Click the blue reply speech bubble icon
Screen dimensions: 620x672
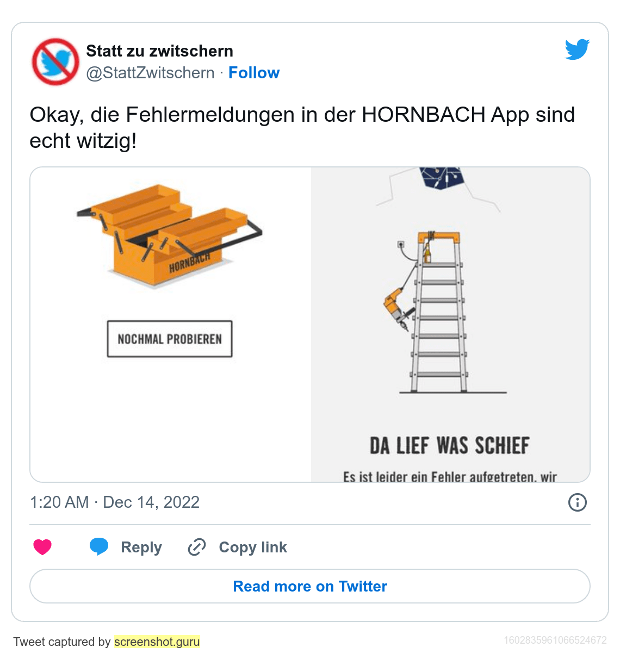pos(99,546)
